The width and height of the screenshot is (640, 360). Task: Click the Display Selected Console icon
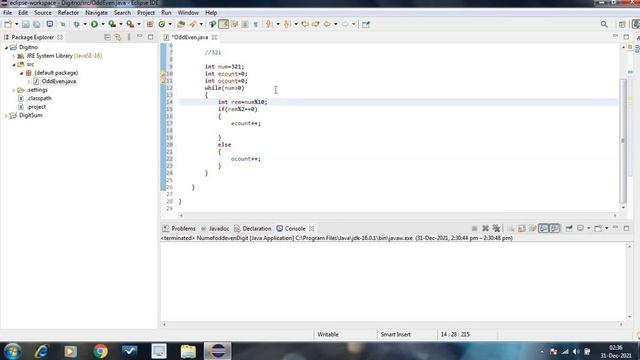(580, 229)
